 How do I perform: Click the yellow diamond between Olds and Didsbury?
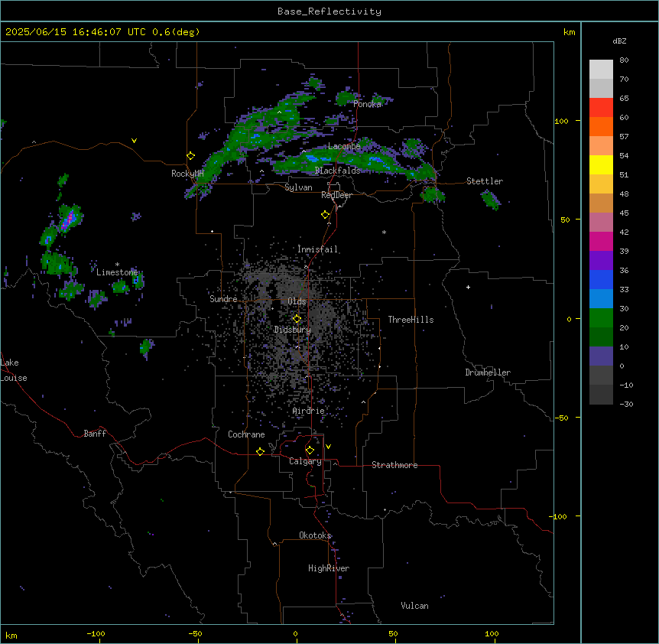point(297,319)
